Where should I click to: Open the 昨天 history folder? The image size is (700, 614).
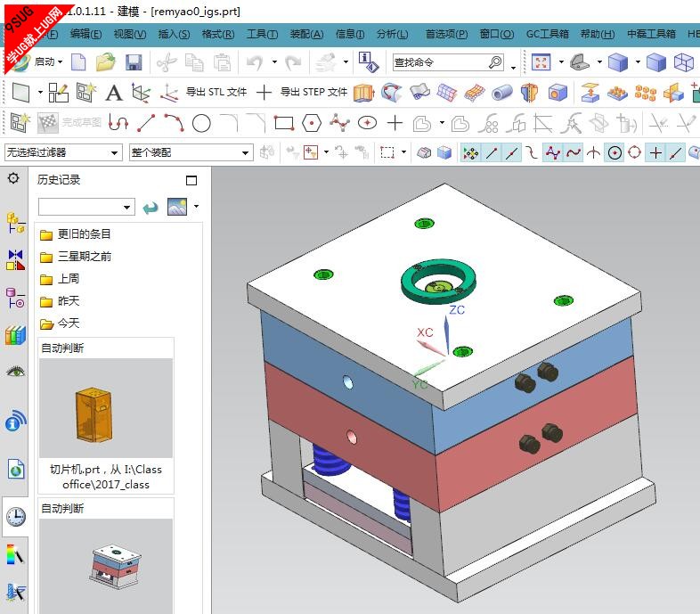pos(60,301)
